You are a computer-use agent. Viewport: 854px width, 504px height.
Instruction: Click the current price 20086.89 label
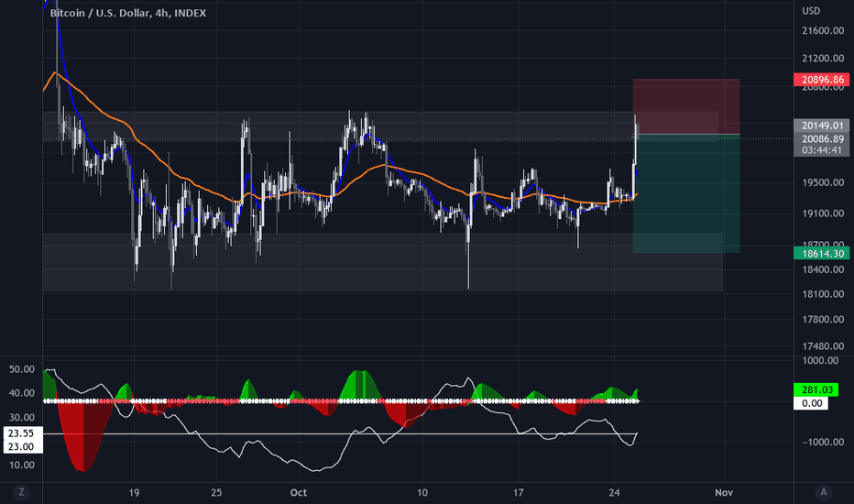[821, 139]
